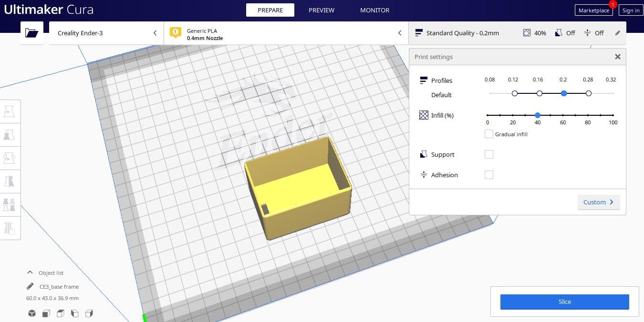
Task: Click the 0.4mm Nozzle label
Action: [205, 38]
